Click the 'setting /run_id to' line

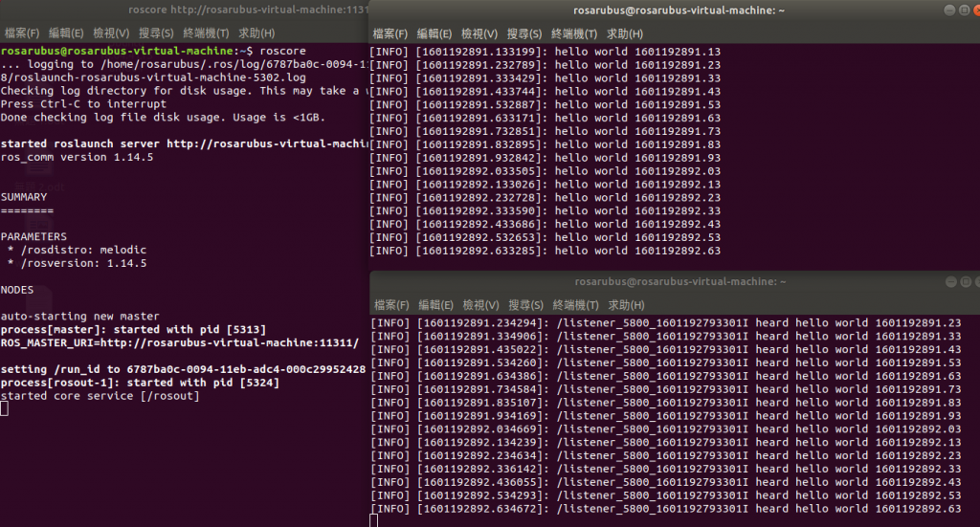(x=183, y=369)
